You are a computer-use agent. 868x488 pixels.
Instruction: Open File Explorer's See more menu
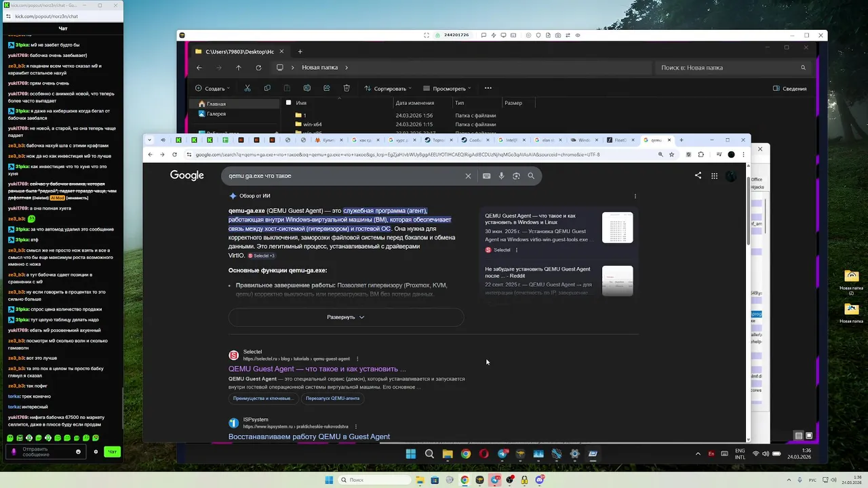(488, 88)
